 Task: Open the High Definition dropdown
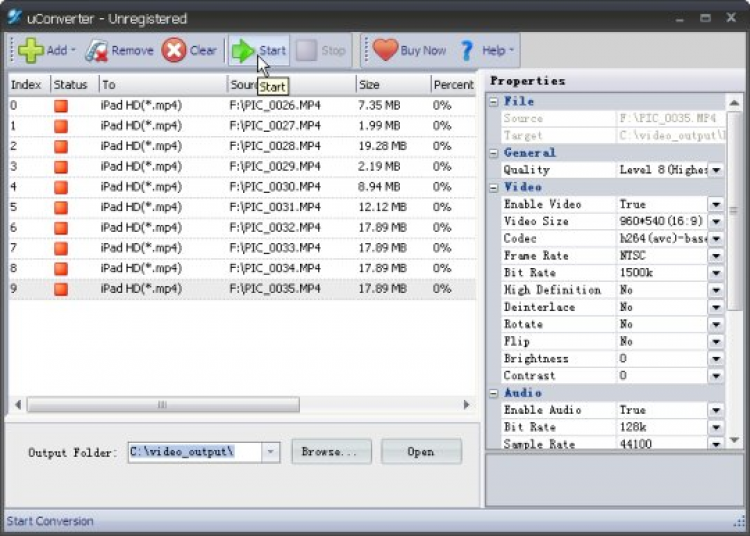716,290
